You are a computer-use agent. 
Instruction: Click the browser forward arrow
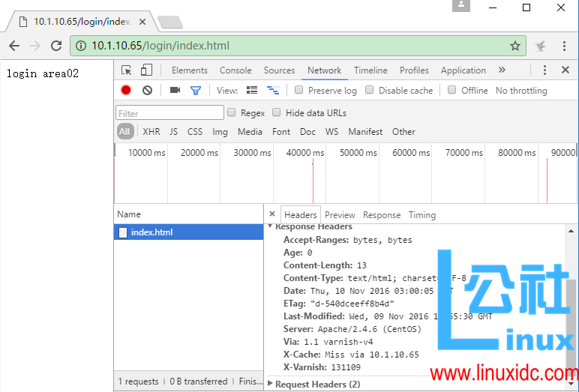[x=35, y=46]
